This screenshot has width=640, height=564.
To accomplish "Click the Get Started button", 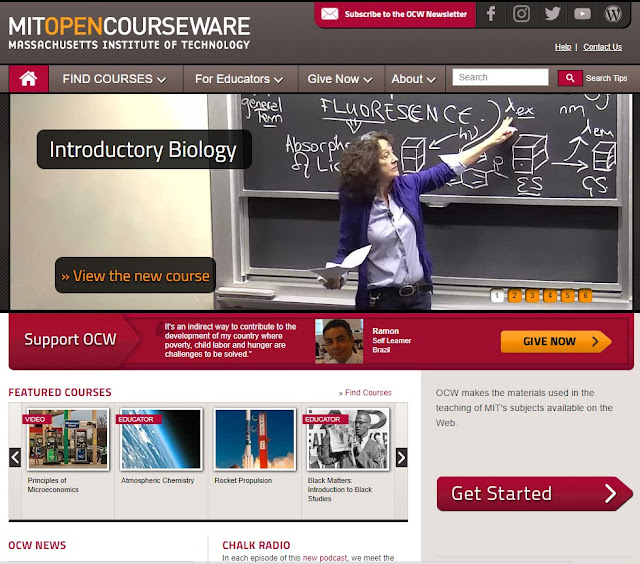I will point(534,493).
